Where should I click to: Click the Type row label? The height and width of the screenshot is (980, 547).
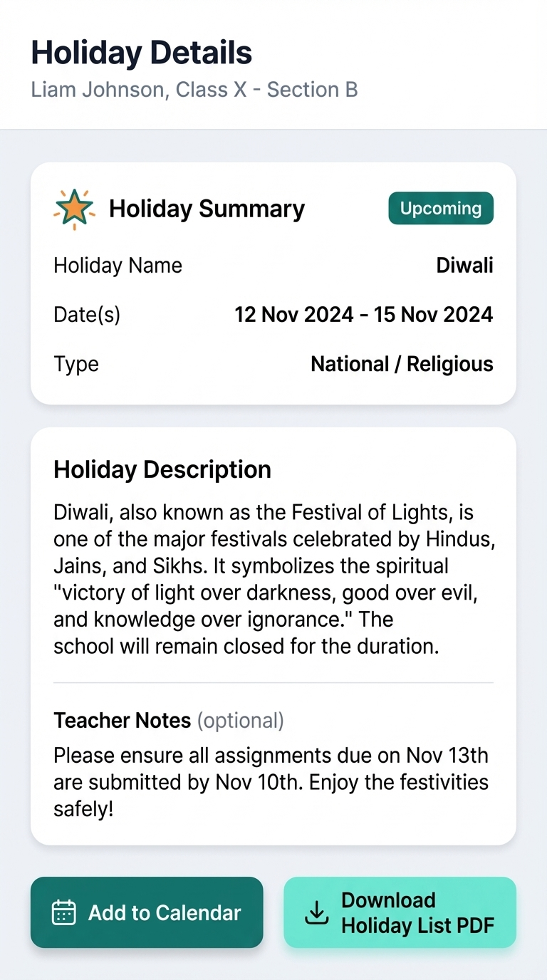[76, 364]
